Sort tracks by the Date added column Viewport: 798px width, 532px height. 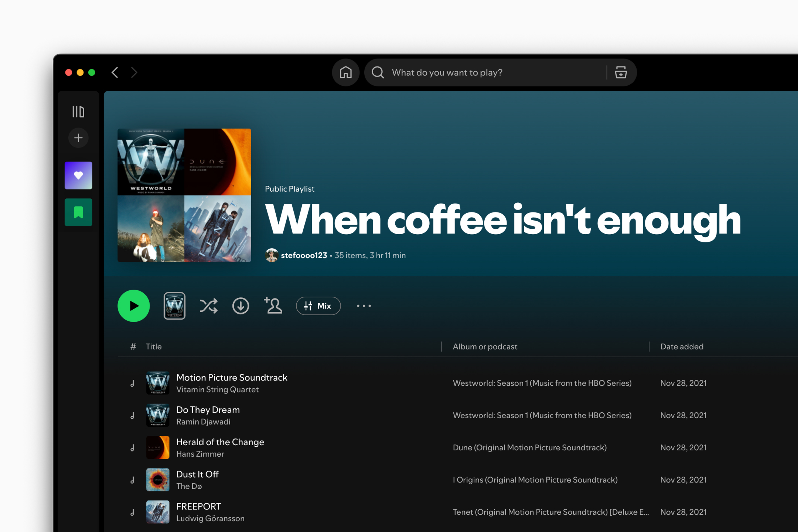pos(682,347)
